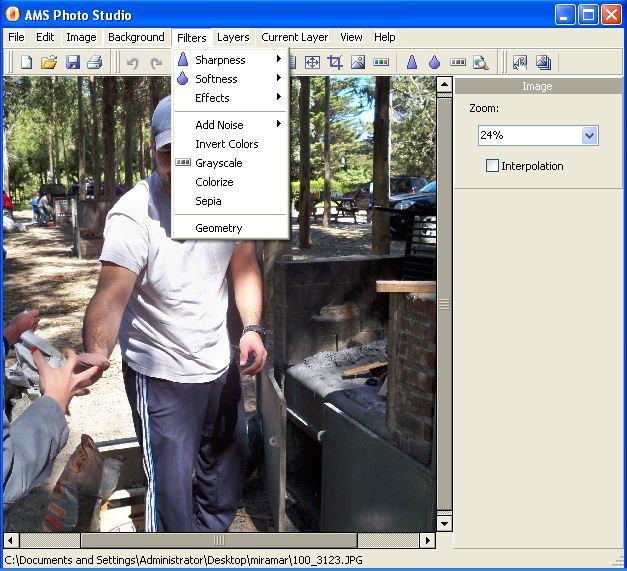The image size is (627, 571).
Task: Open the Help menu
Action: click(x=385, y=37)
